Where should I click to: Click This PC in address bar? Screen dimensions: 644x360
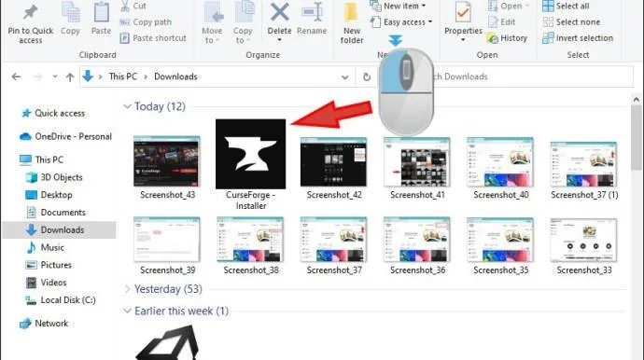(123, 76)
